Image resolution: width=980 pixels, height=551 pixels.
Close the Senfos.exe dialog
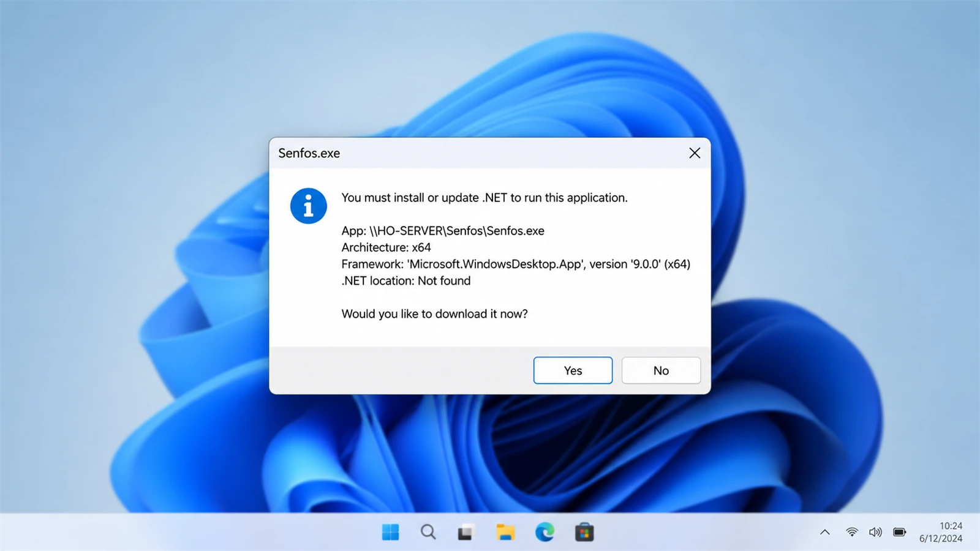point(695,153)
